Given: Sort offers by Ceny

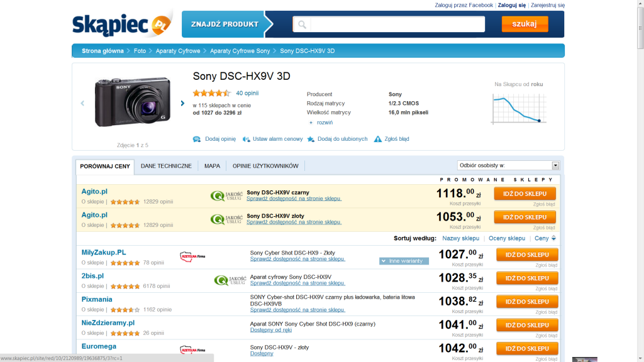Looking at the screenshot, I should click(x=545, y=238).
